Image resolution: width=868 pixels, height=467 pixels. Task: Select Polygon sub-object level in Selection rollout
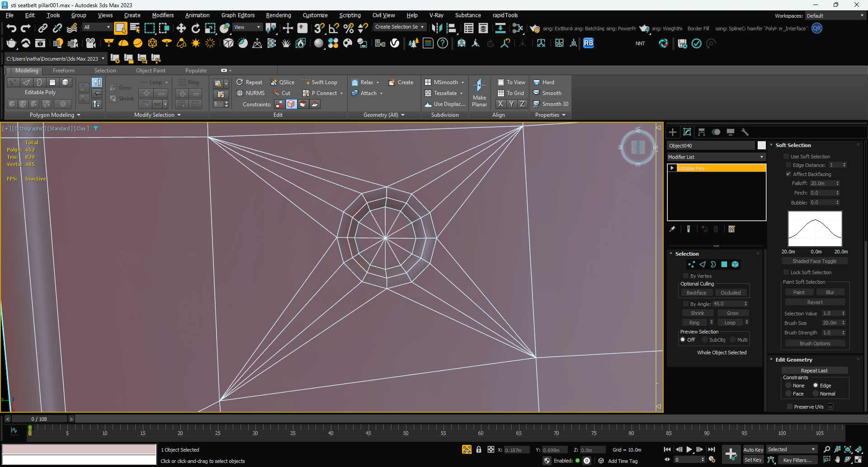coord(724,264)
